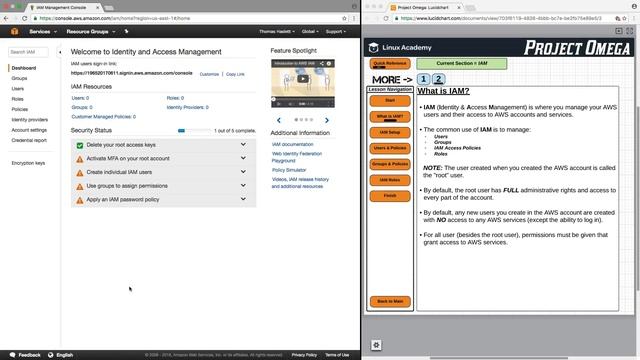Reload the Lucidchart browser page
Screen dimensions: 640x360
click(386, 18)
